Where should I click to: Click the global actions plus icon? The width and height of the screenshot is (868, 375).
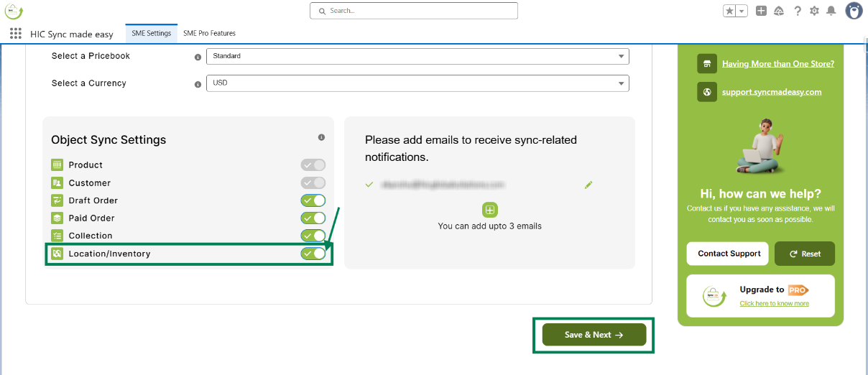point(761,11)
